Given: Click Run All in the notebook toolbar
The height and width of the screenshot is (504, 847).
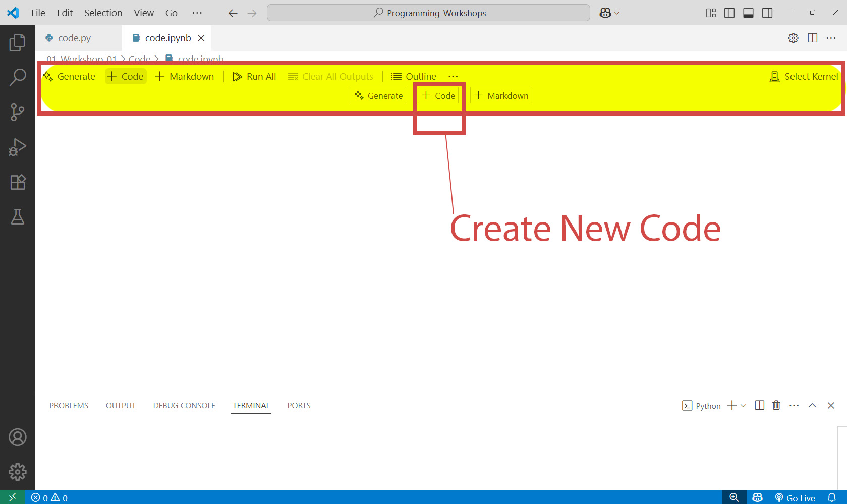Looking at the screenshot, I should click(254, 76).
